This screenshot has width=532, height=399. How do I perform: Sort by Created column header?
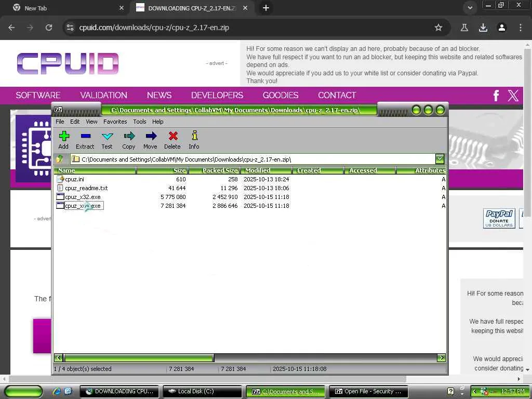point(318,170)
